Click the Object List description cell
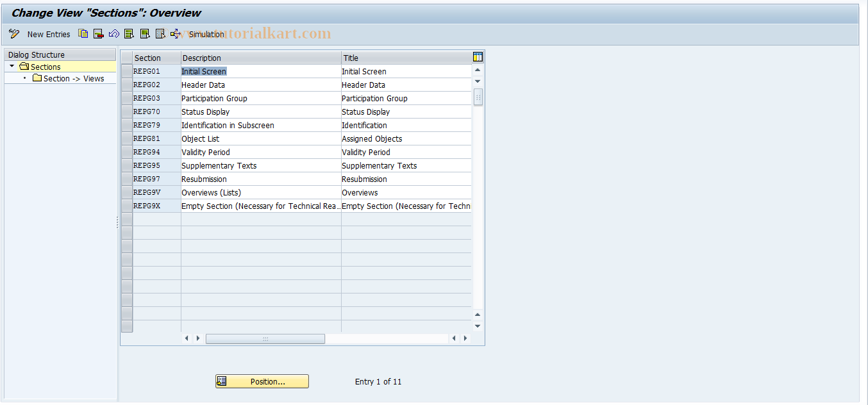This screenshot has height=405, width=868. [x=261, y=138]
